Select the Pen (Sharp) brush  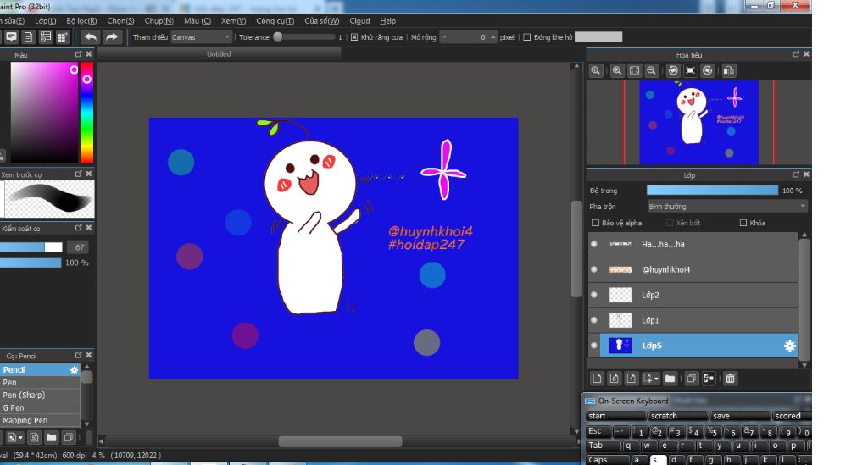coord(40,395)
